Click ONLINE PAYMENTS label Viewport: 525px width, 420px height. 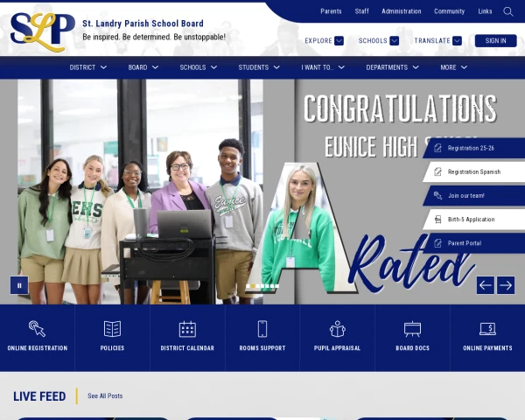[x=487, y=348]
